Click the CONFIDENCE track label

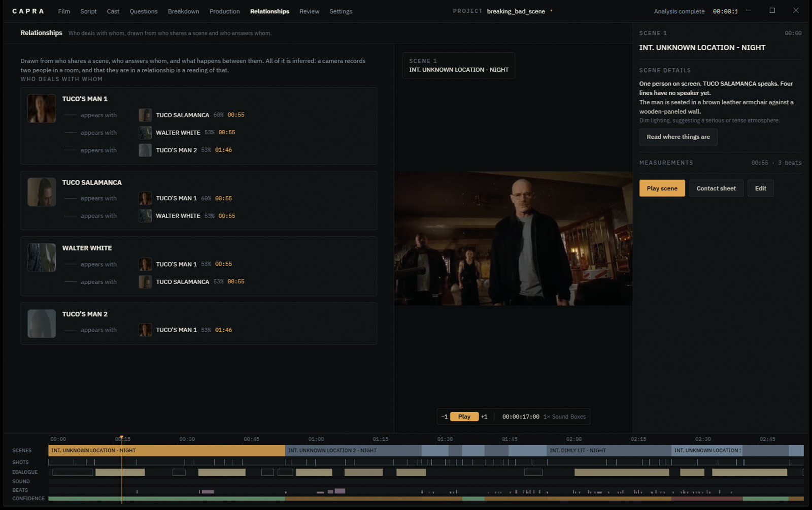(28, 499)
